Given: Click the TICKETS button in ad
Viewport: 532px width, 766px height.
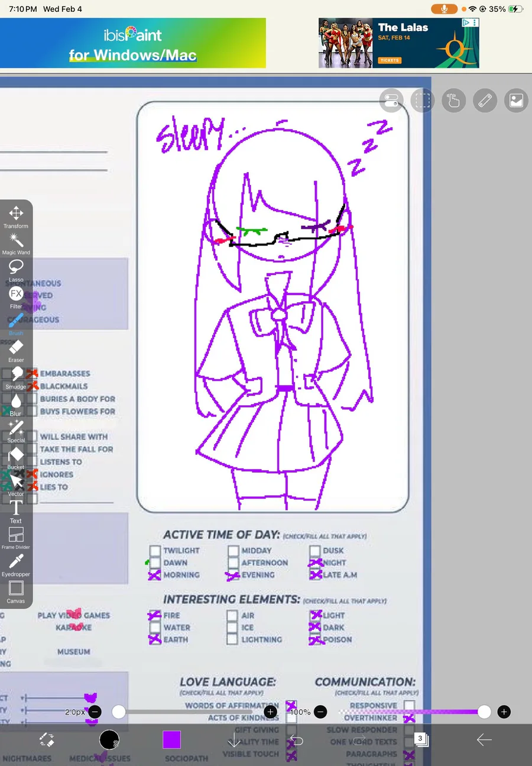Looking at the screenshot, I should tap(390, 60).
